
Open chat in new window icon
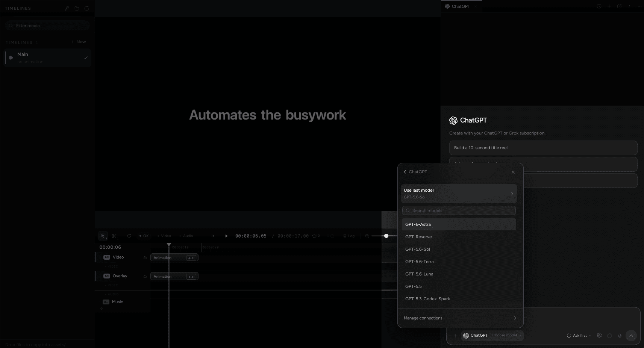(619, 6)
